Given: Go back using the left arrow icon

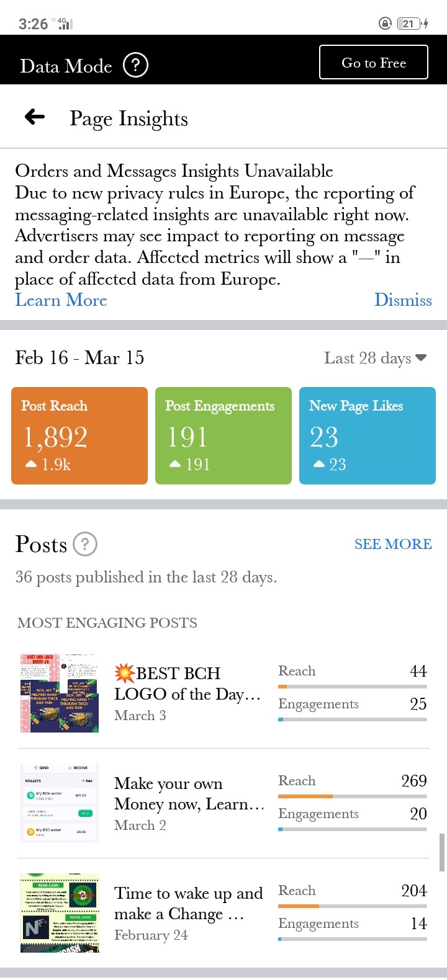Looking at the screenshot, I should pyautogui.click(x=35, y=116).
